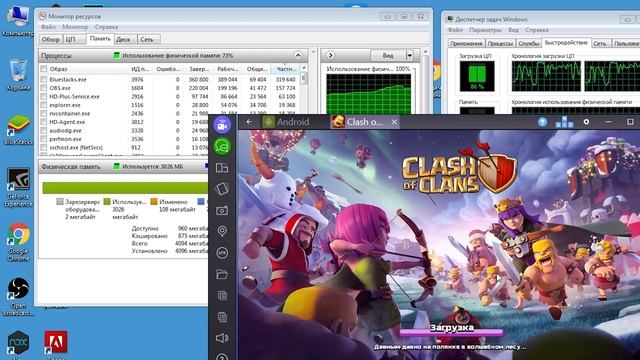This screenshot has width=640, height=360.
Task: Install APK via BlueStacks sidebar icon
Action: [x=222, y=253]
